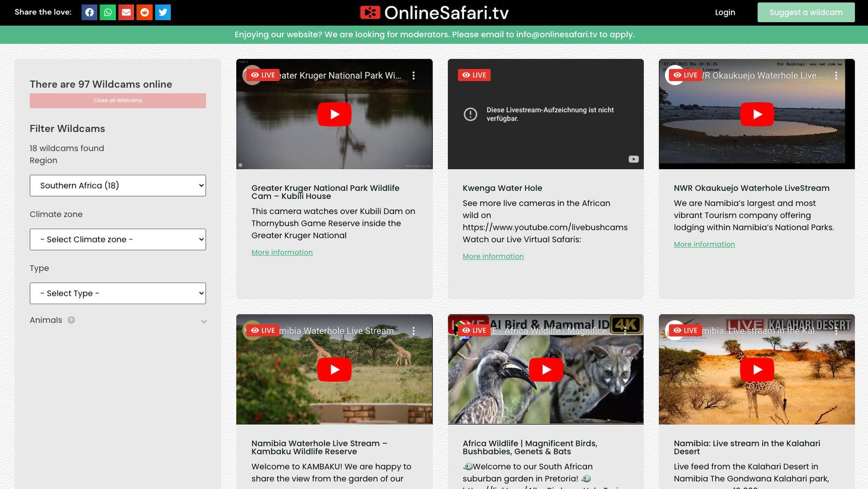This screenshot has height=489, width=868.
Task: Open video options menu on Okaukuejo video
Action: point(836,76)
